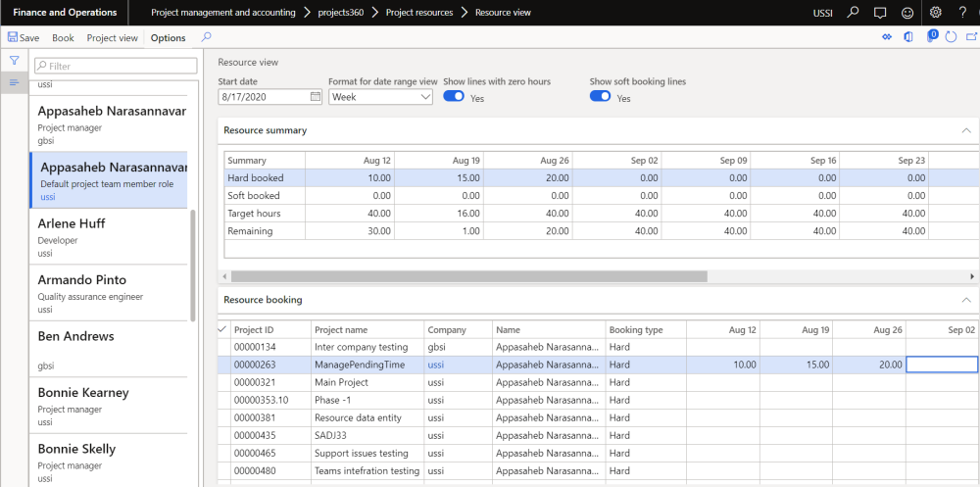
Task: Open the help question mark icon
Action: pos(962,13)
